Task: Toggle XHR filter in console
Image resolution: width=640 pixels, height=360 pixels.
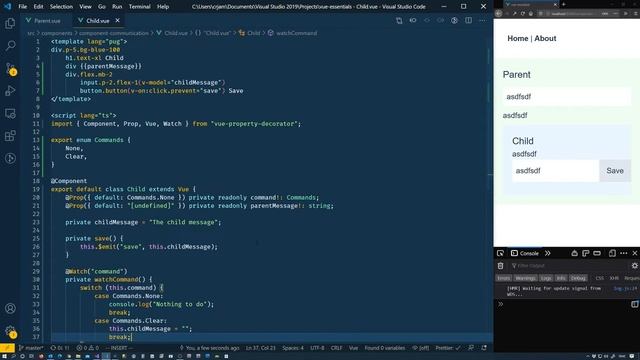Action: pyautogui.click(x=614, y=278)
